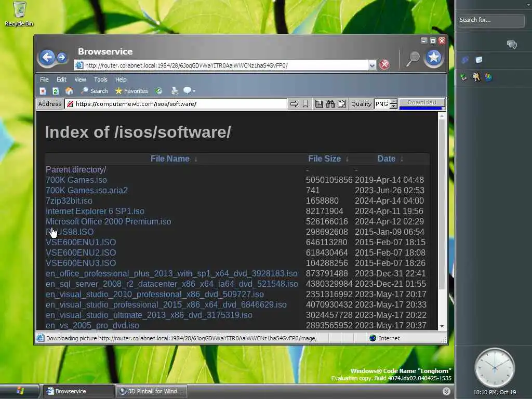This screenshot has width=532, height=399.
Task: Open the Edit menu
Action: [x=61, y=79]
